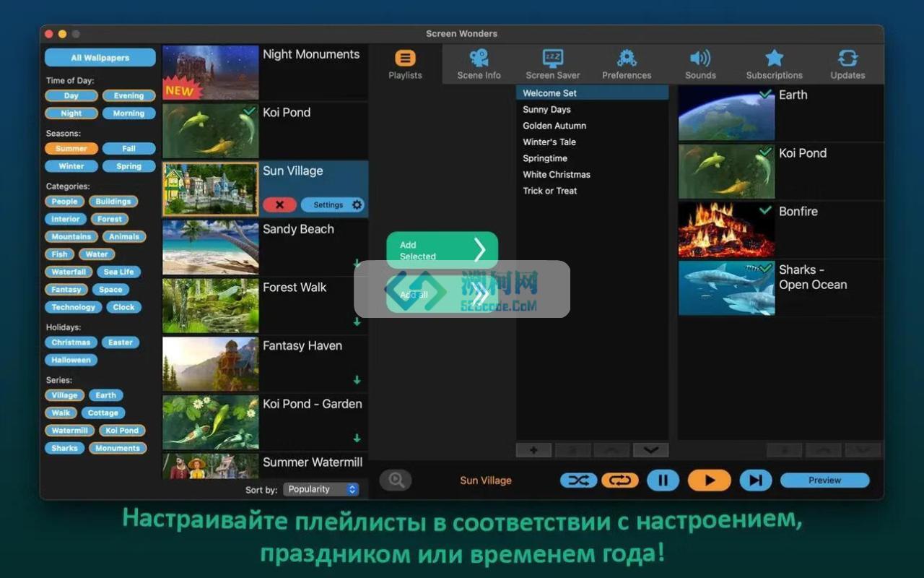Select the Fantasy Haven thumbnail
Screen dimensions: 924x578
point(210,364)
